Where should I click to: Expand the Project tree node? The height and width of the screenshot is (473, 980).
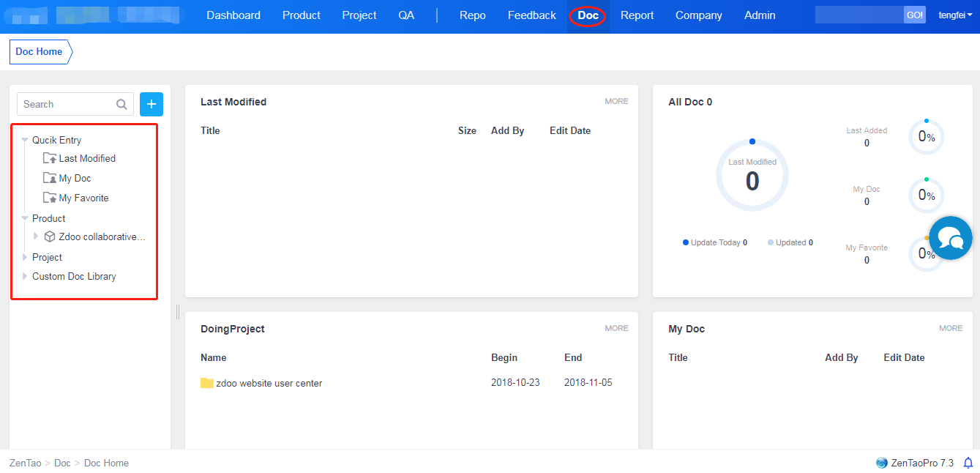point(25,257)
